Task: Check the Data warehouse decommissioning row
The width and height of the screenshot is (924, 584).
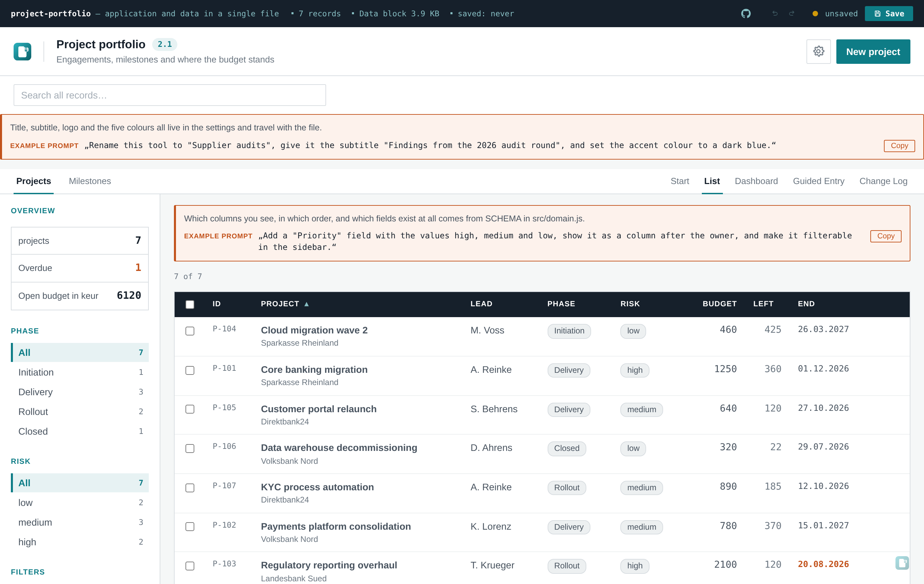Action: [x=190, y=449]
